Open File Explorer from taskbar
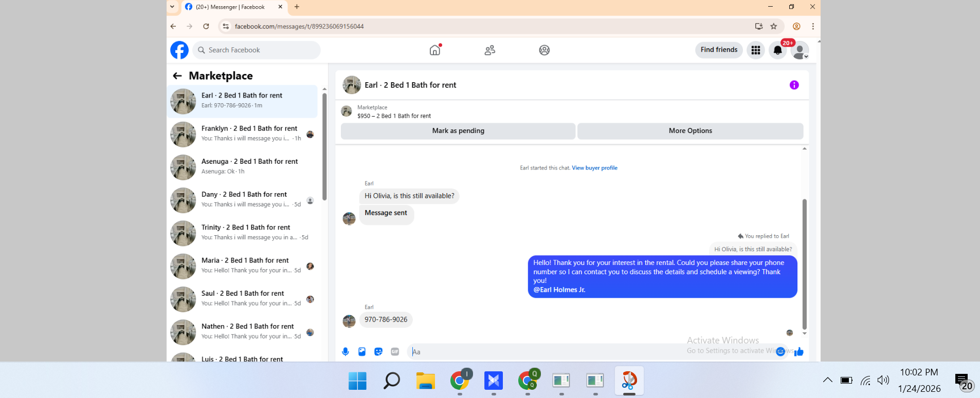Image resolution: width=980 pixels, height=398 pixels. click(426, 381)
